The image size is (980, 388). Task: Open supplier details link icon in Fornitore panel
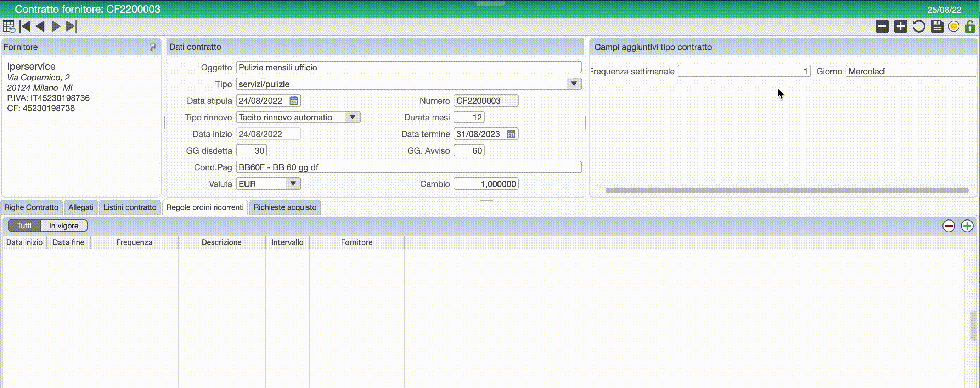coord(153,47)
